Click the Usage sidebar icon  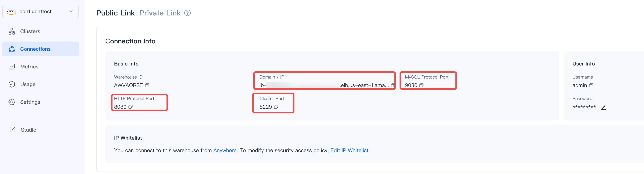12,84
